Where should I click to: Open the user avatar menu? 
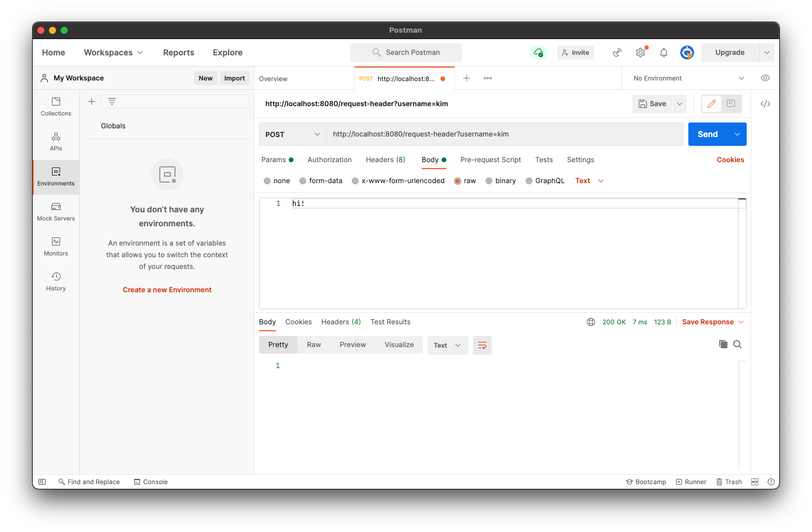pos(687,52)
